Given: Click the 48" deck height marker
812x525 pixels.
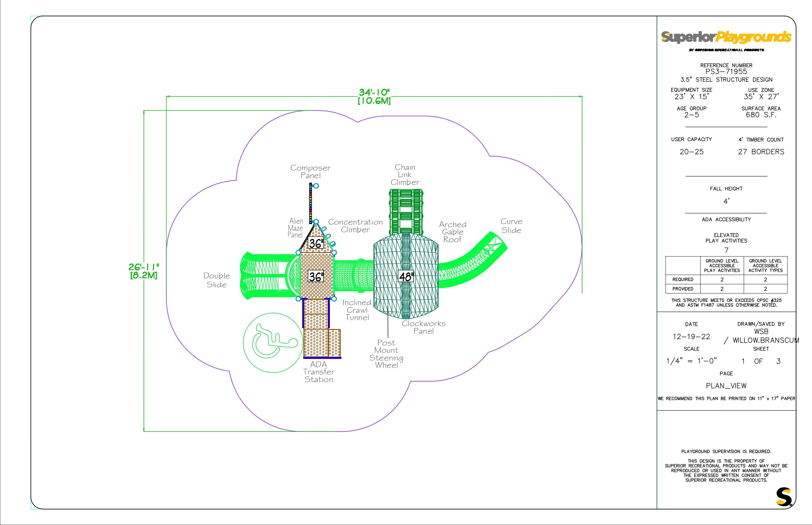Looking at the screenshot, I should (x=406, y=276).
